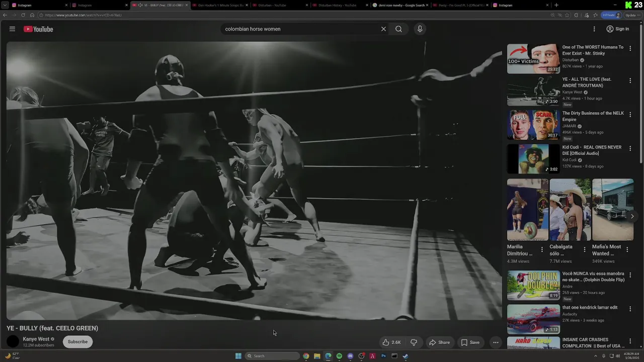The image size is (644, 362).
Task: Open the Dolphin Double Flip video thumbnail
Action: [533, 286]
